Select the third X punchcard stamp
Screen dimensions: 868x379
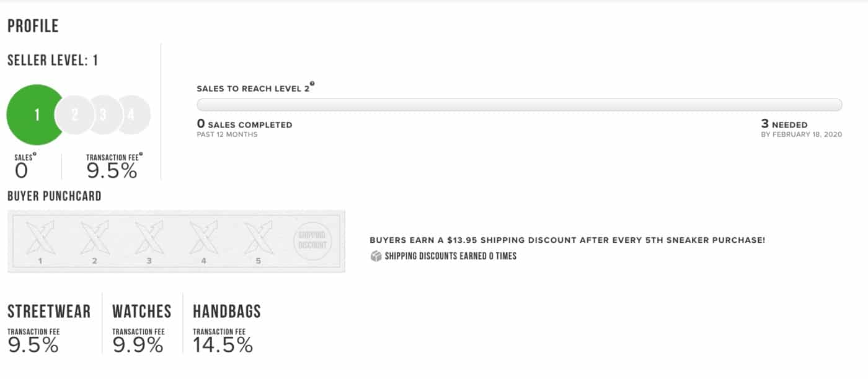[x=149, y=237]
